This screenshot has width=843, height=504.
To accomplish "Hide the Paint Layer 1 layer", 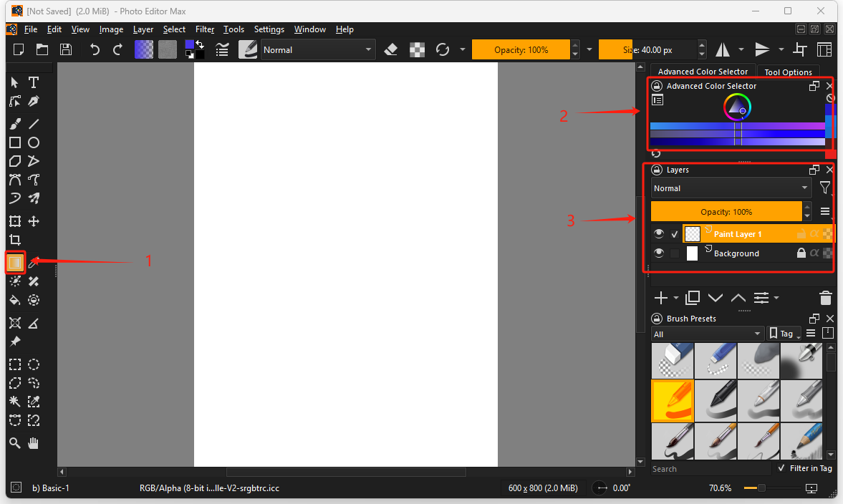I will (x=659, y=233).
